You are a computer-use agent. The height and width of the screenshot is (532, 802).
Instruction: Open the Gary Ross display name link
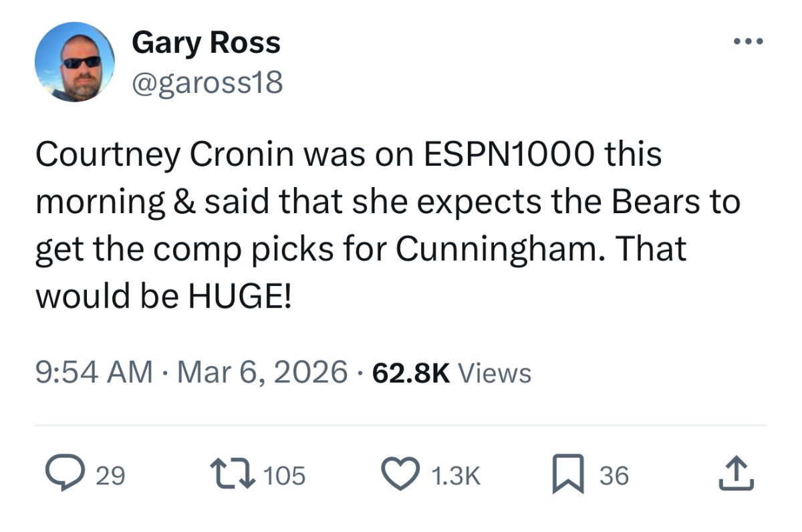coord(206,43)
